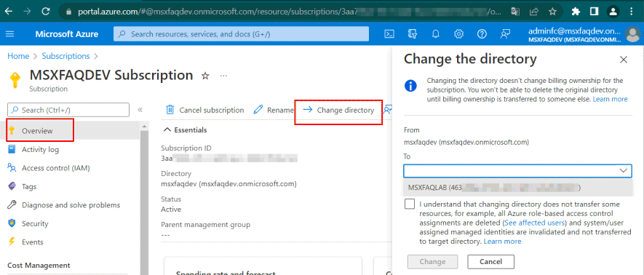644x275 pixels.
Task: Open the feedback icon in header
Action: 505,34
